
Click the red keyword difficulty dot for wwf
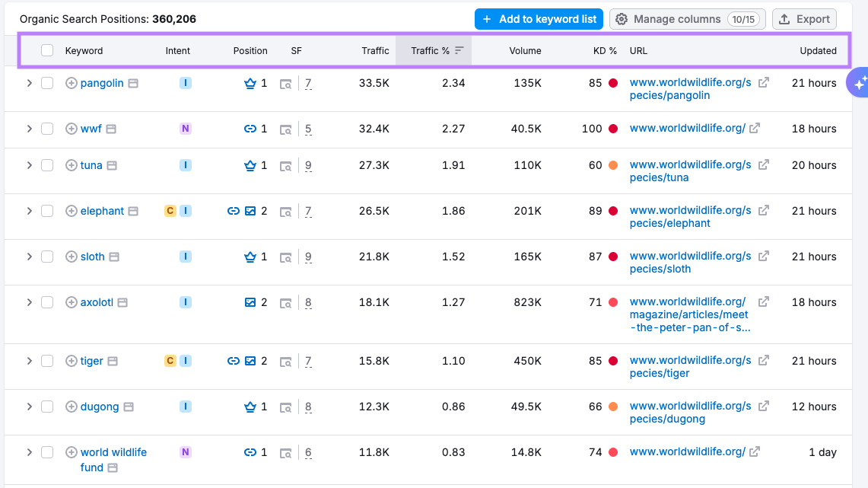tap(613, 129)
